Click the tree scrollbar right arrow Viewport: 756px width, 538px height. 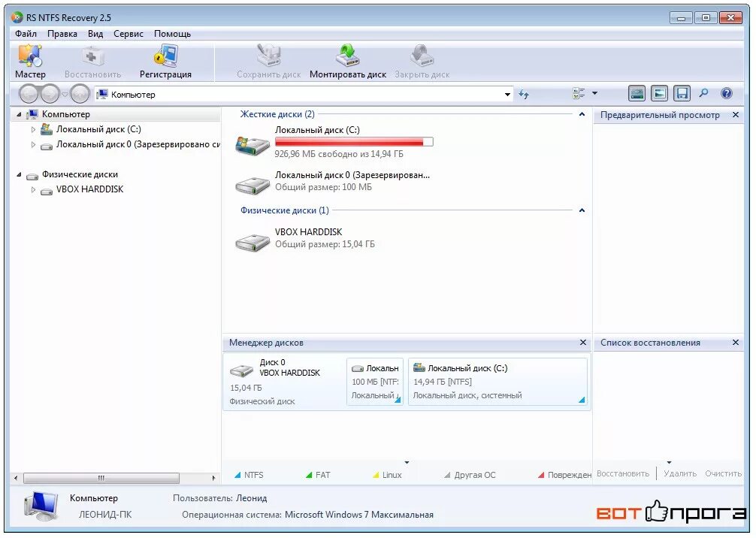pos(213,478)
